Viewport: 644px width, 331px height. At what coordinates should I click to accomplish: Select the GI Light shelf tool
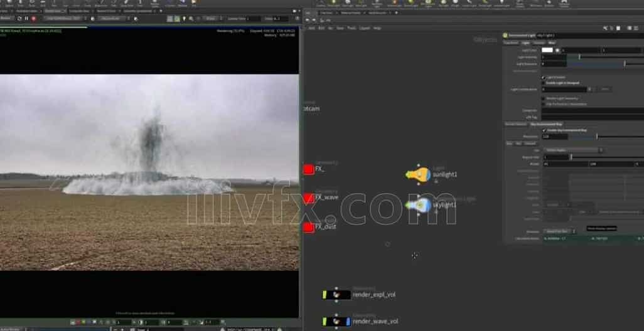pos(456,4)
